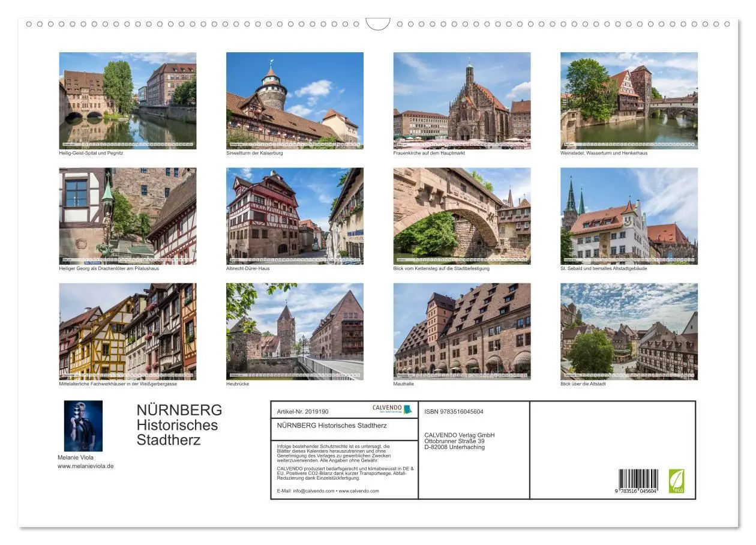This screenshot has width=756, height=545.
Task: Click the Heubrücke photo
Action: pyautogui.click(x=295, y=331)
